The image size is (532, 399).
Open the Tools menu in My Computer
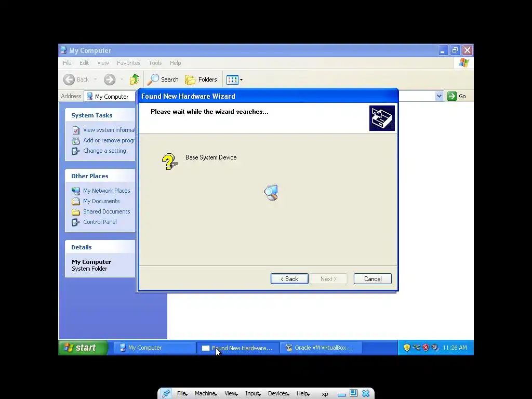[x=155, y=63]
